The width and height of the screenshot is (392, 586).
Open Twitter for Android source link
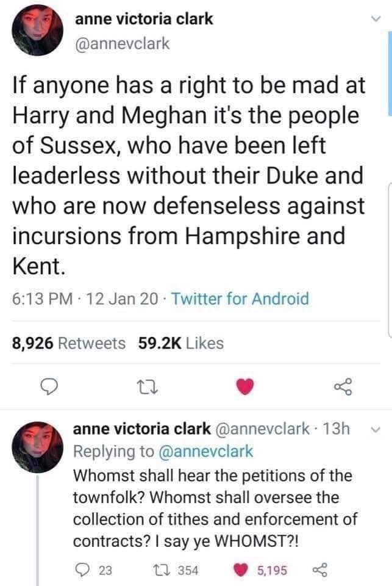pyautogui.click(x=240, y=298)
